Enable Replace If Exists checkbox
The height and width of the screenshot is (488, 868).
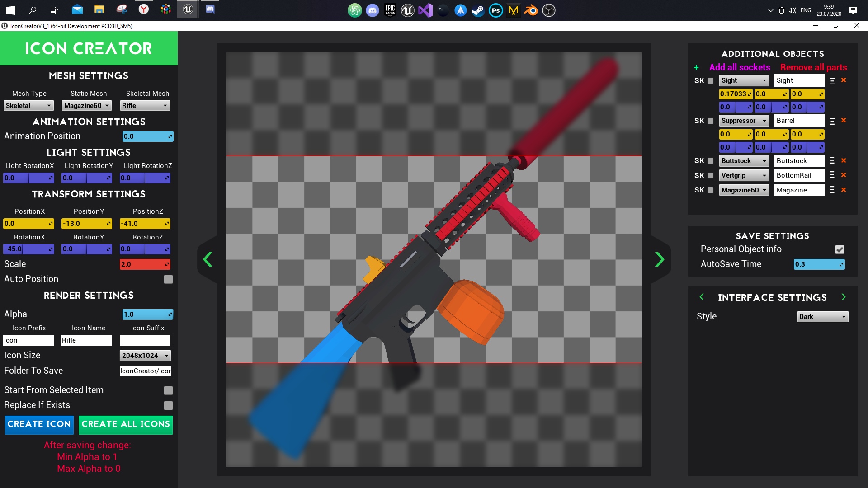click(x=169, y=405)
